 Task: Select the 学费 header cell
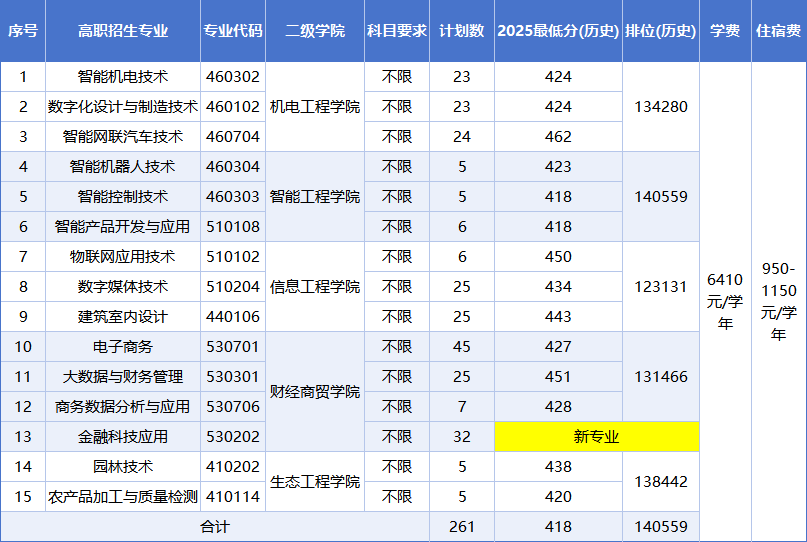(x=725, y=31)
